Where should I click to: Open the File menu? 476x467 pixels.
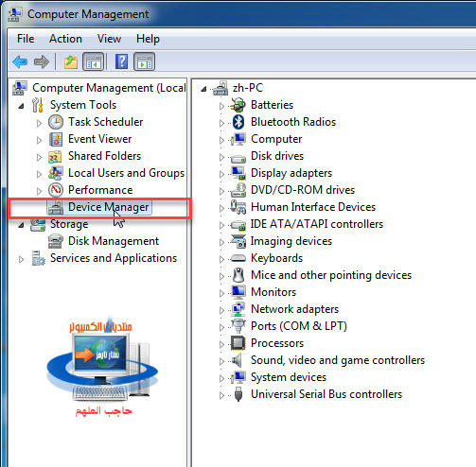tap(26, 39)
